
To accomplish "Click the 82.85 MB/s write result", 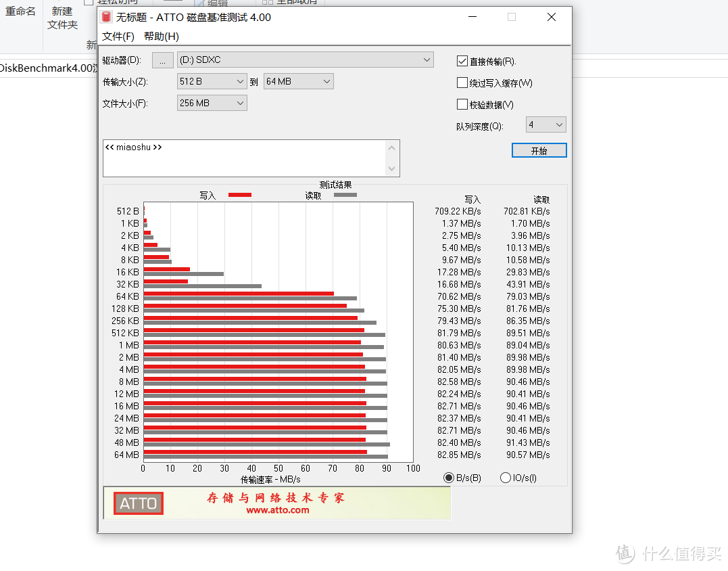I will [x=459, y=455].
